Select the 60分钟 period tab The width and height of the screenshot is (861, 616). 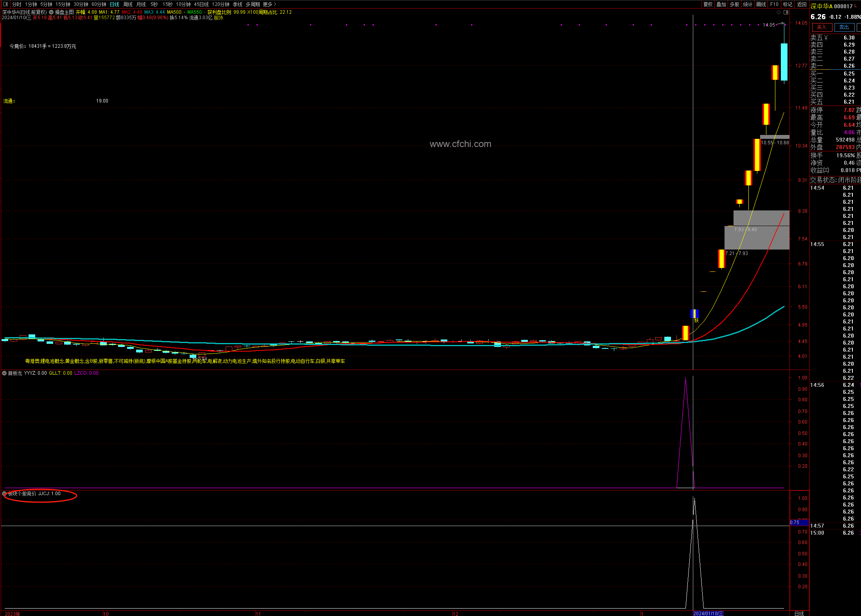[x=99, y=4]
